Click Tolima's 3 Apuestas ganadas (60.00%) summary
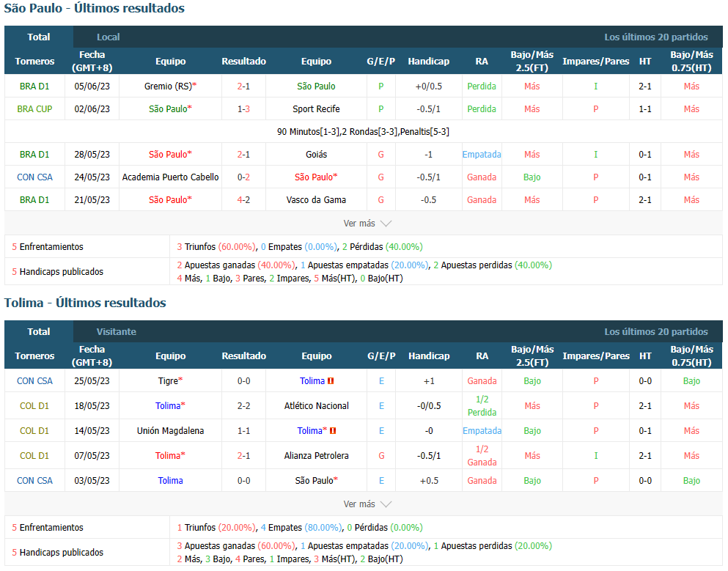728x571 pixels. [236, 546]
